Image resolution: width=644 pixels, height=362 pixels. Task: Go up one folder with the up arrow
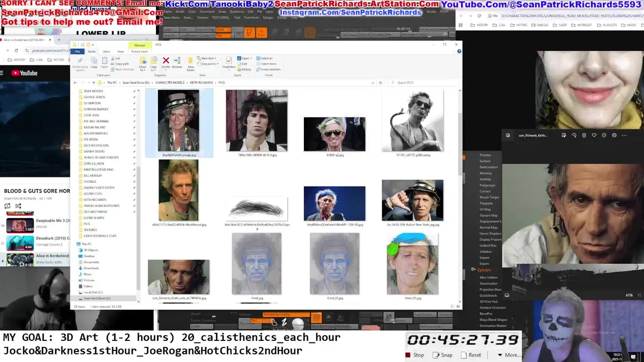[94, 82]
